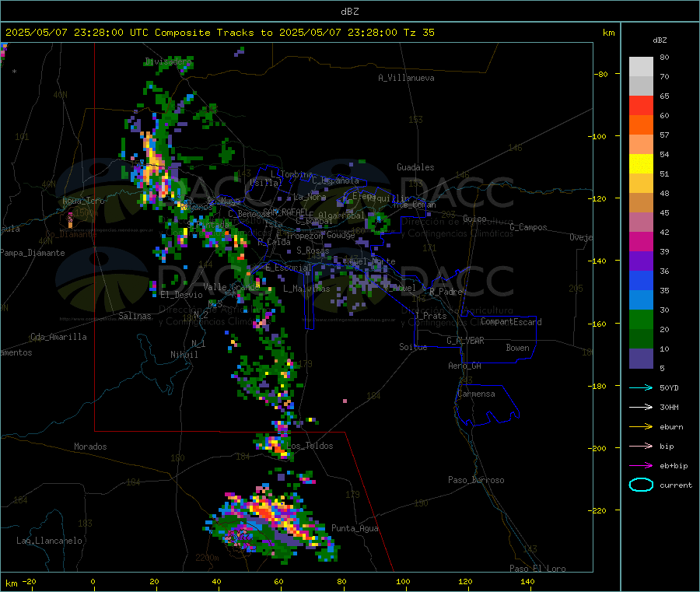Click the 'Cda_Amarilla' map label
700x592 pixels.
[x=58, y=337]
